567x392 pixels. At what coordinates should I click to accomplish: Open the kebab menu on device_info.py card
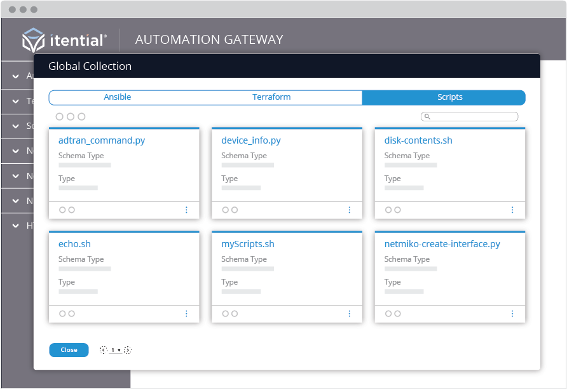(x=349, y=210)
